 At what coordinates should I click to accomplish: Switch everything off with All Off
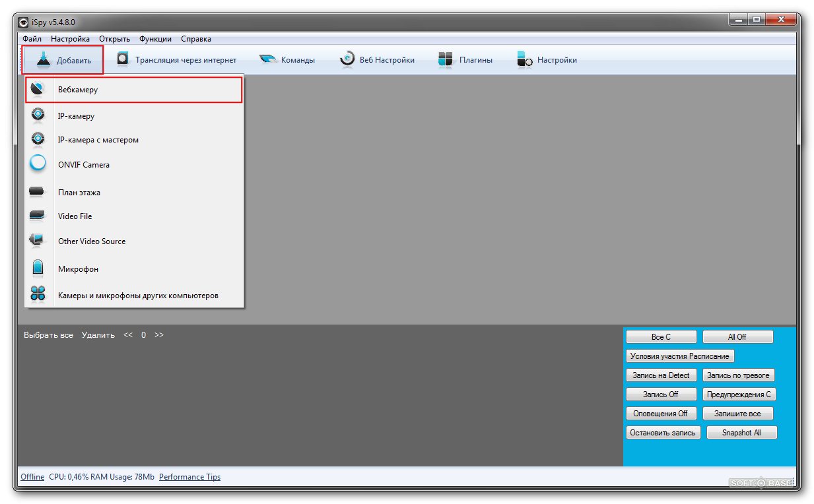[737, 337]
